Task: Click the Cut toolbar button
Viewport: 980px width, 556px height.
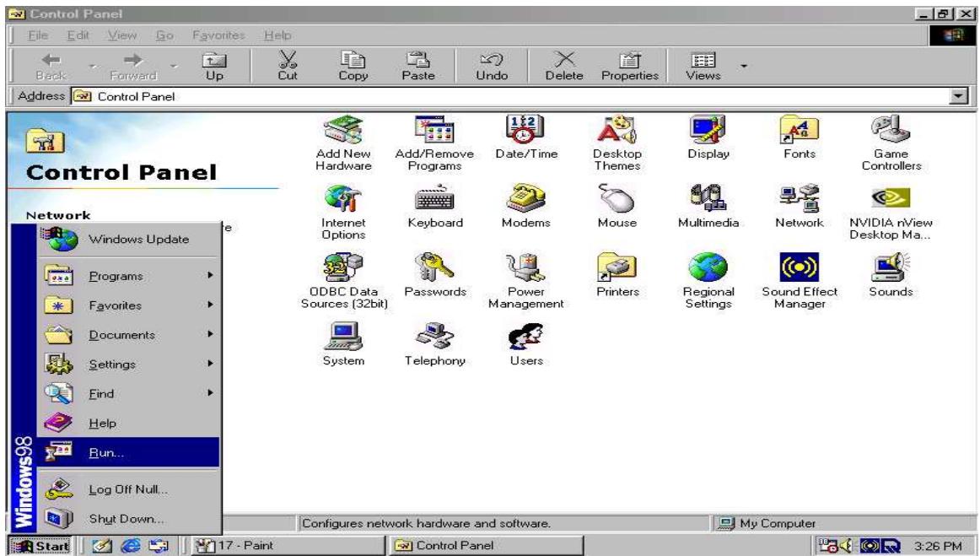Action: coord(288,67)
